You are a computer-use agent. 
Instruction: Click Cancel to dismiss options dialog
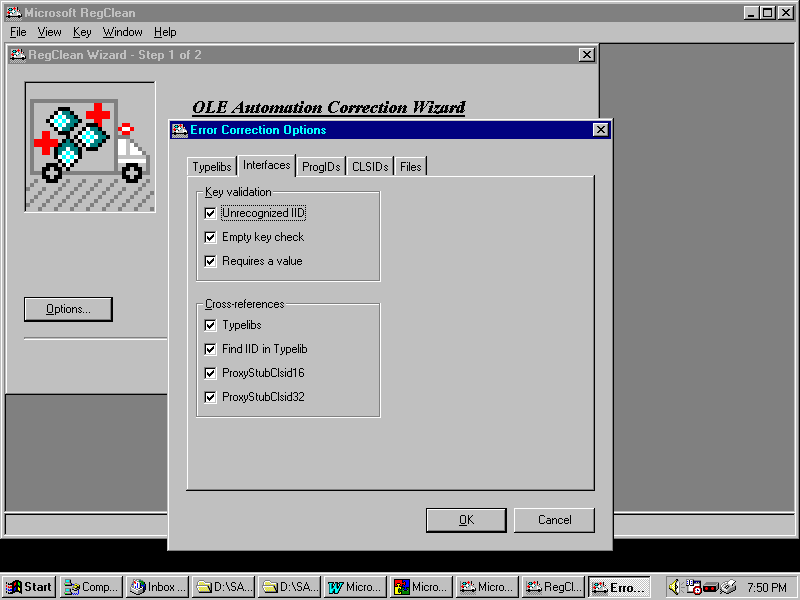pyautogui.click(x=554, y=520)
